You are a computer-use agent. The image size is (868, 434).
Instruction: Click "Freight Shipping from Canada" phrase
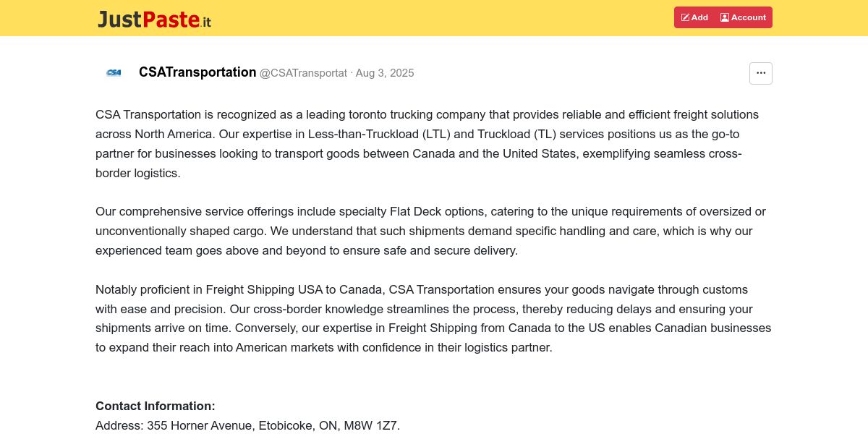click(467, 328)
